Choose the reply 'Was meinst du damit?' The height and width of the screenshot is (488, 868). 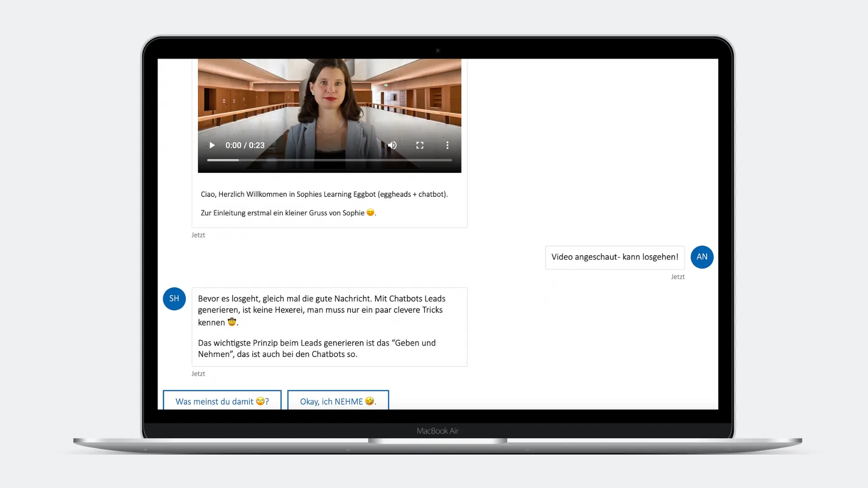tap(222, 400)
